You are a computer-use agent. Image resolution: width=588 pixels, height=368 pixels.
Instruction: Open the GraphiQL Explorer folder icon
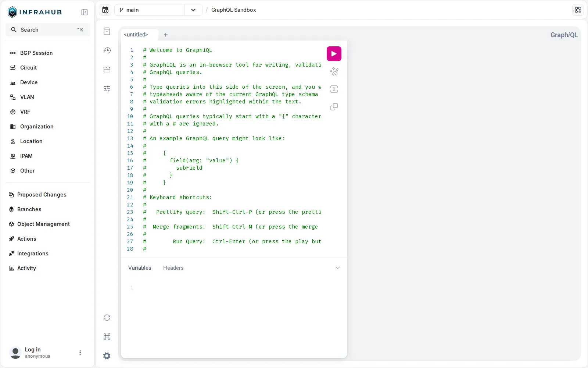[x=107, y=70]
